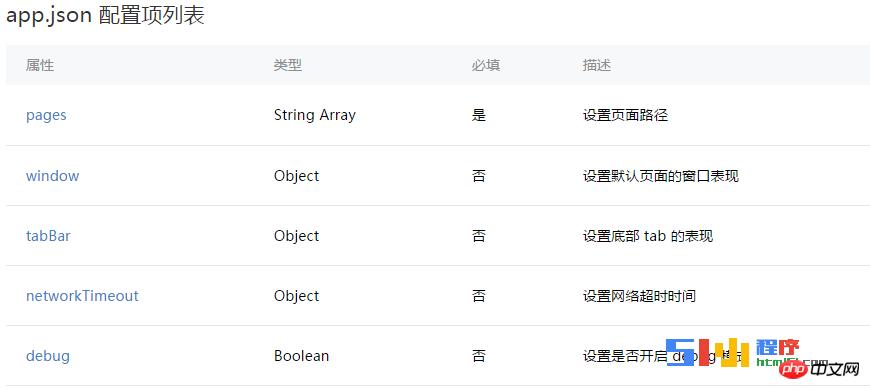Open the networkTimeout property link
870x389 pixels.
pyautogui.click(x=82, y=296)
